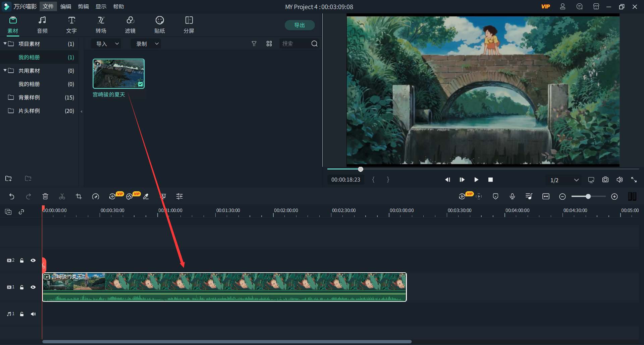Hide video track 1 with eye icon
644x345 pixels.
pos(33,287)
